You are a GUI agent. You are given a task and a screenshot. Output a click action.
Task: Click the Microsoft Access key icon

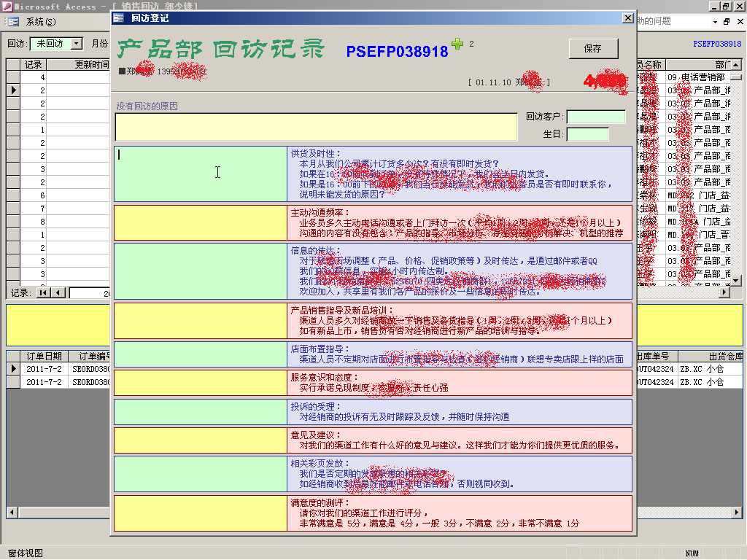coord(7,6)
